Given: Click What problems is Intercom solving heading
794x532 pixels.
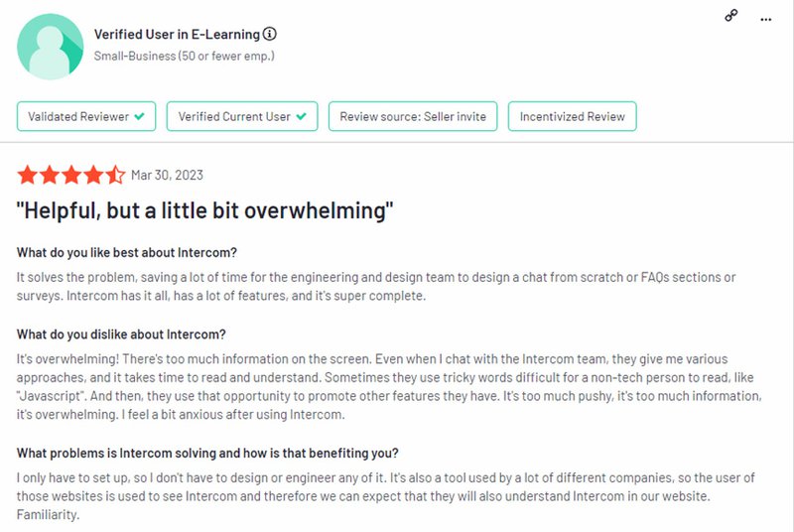Looking at the screenshot, I should pos(207,453).
